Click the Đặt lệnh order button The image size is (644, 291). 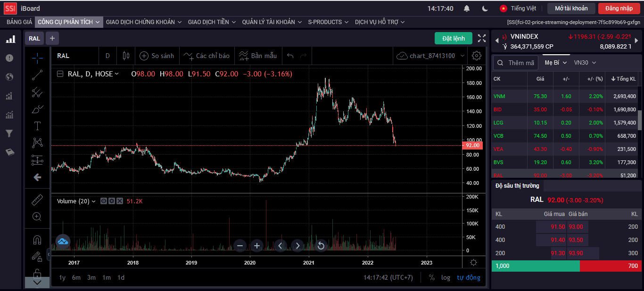(454, 38)
